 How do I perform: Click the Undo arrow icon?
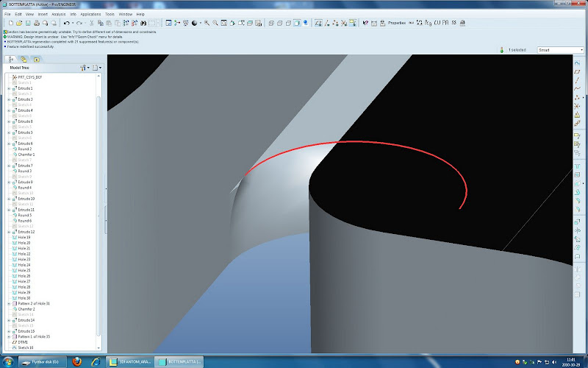66,23
